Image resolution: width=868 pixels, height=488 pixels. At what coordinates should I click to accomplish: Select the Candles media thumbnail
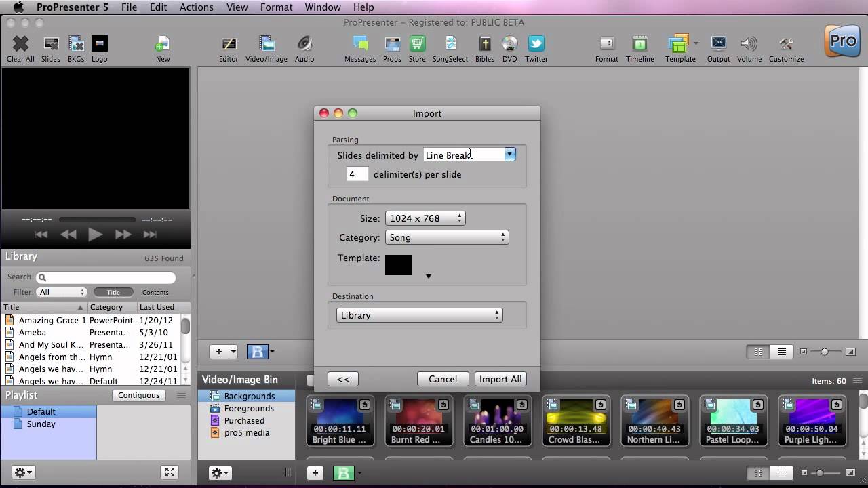point(497,421)
